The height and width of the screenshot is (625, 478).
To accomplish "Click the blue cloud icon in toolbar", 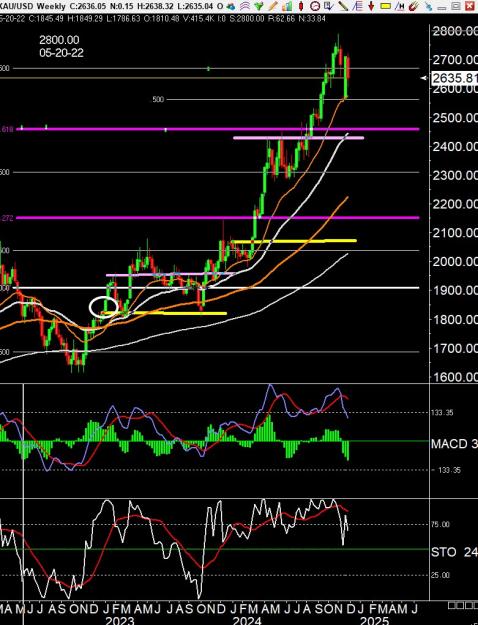I will (x=231, y=6).
